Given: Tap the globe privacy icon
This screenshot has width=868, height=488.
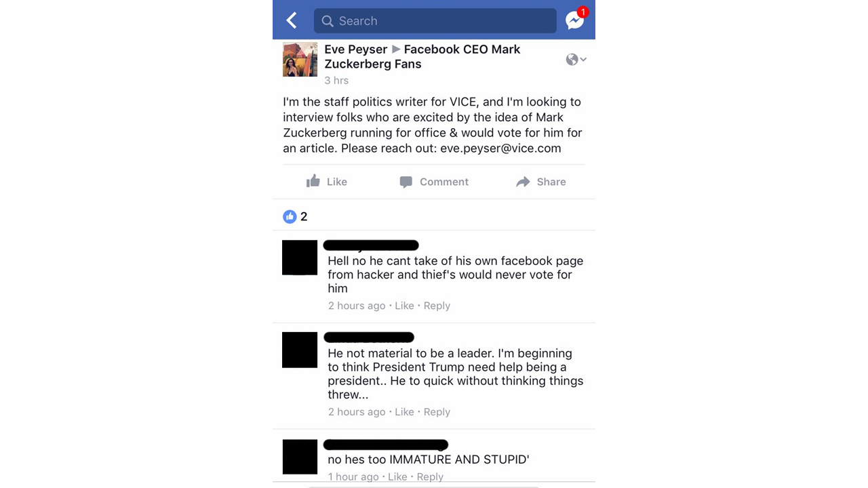Looking at the screenshot, I should point(572,60).
